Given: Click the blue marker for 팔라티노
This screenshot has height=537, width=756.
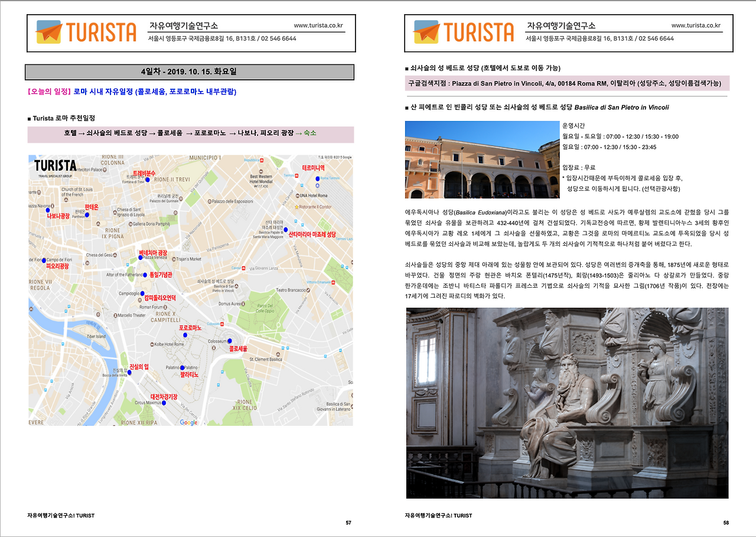Looking at the screenshot, I should [x=183, y=367].
